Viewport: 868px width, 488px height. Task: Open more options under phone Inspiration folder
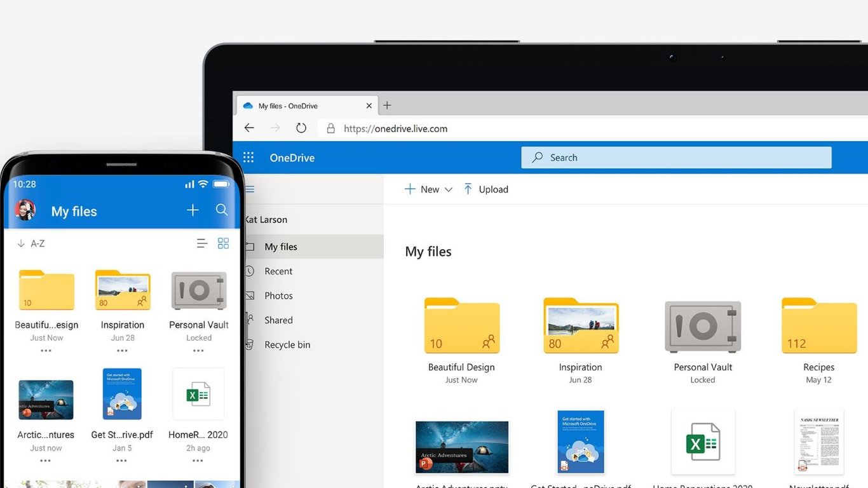click(122, 351)
